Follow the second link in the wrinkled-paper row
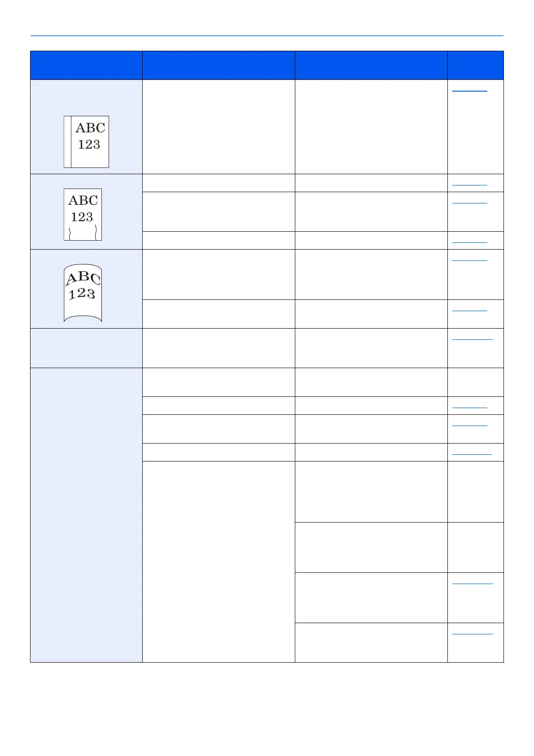Viewport: 534px width, 756px height. pos(469,202)
